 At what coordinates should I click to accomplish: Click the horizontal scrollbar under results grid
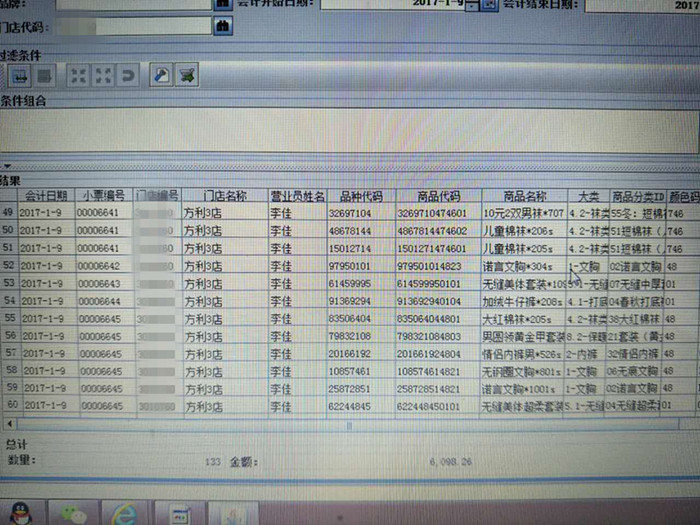pyautogui.click(x=350, y=425)
